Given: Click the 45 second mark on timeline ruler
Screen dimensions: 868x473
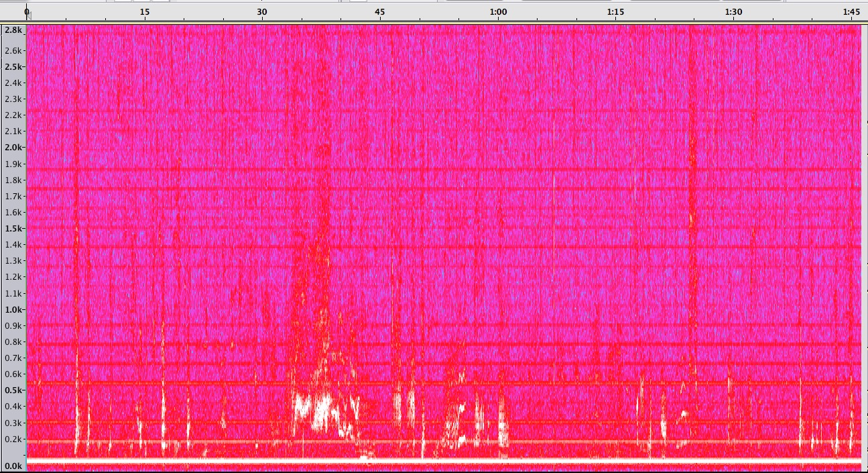Looking at the screenshot, I should [380, 12].
